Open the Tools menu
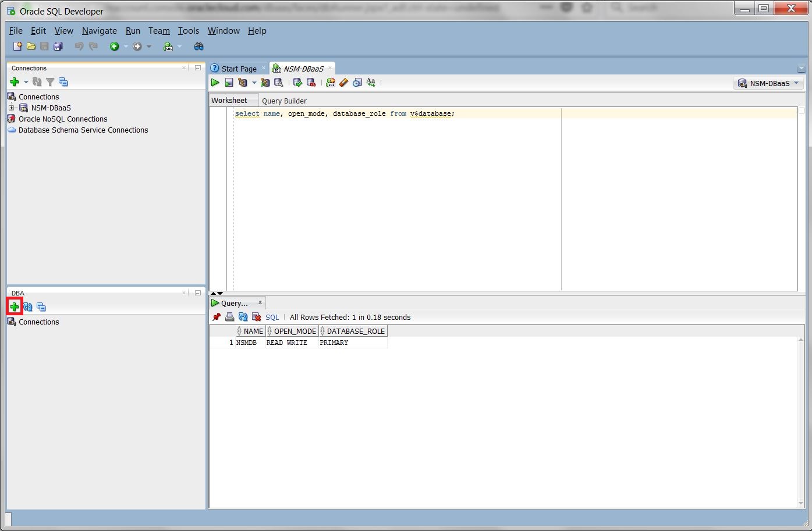Viewport: 812px width, 531px height. tap(188, 31)
